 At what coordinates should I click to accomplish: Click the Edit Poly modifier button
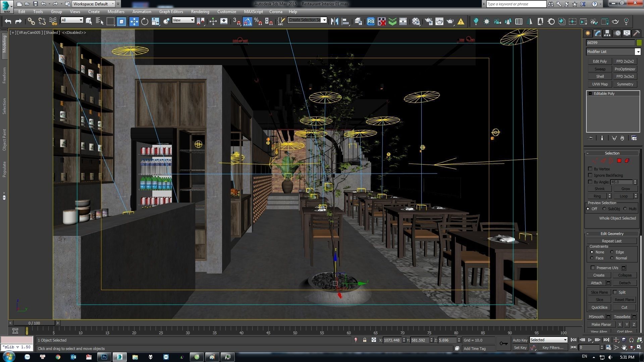point(600,61)
